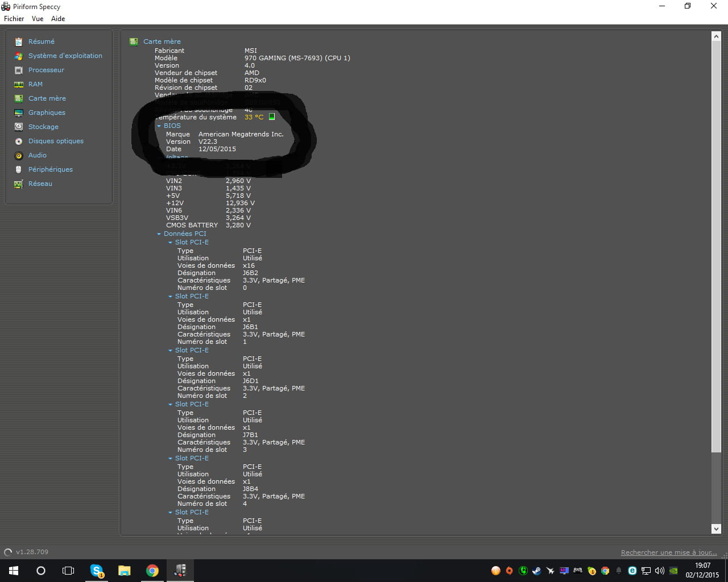Open the Fichier menu
728x582 pixels.
(x=14, y=19)
